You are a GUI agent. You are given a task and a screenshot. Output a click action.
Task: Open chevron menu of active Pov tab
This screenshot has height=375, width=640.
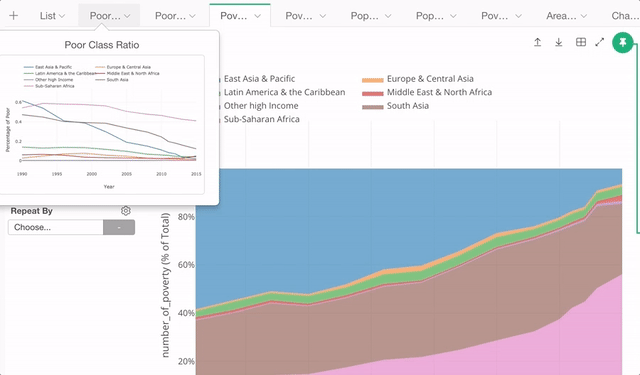click(x=257, y=16)
